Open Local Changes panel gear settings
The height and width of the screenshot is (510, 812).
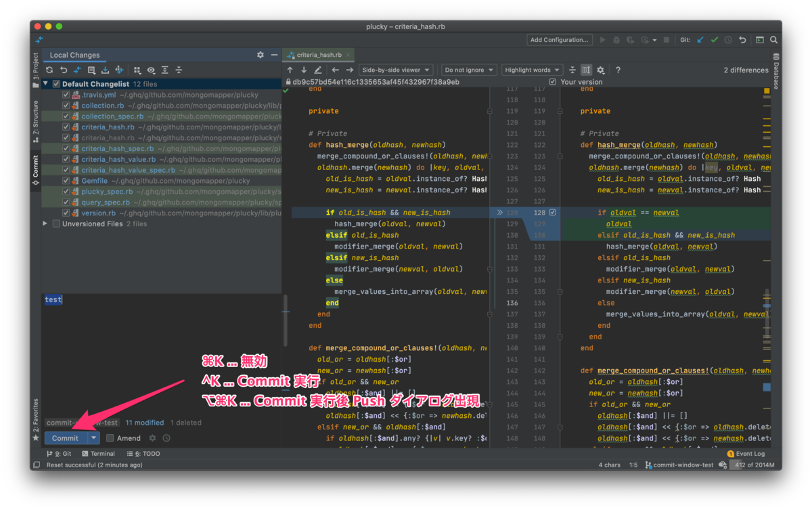point(261,55)
